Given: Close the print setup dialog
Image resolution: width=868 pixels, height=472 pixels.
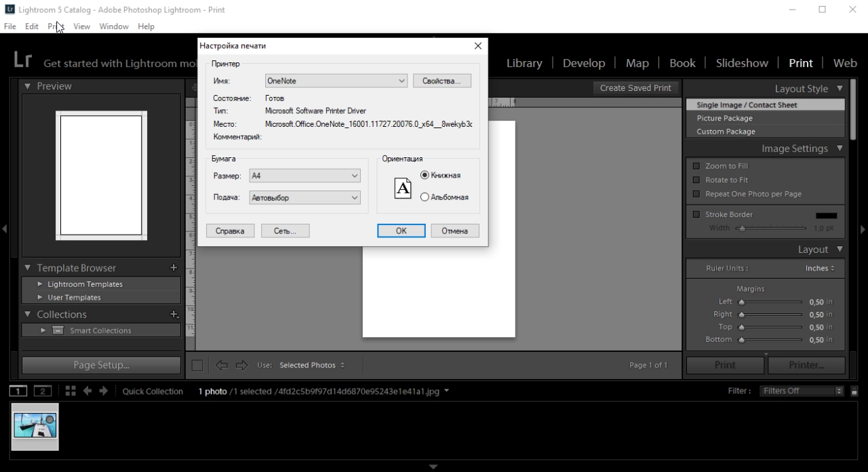Looking at the screenshot, I should (x=478, y=45).
